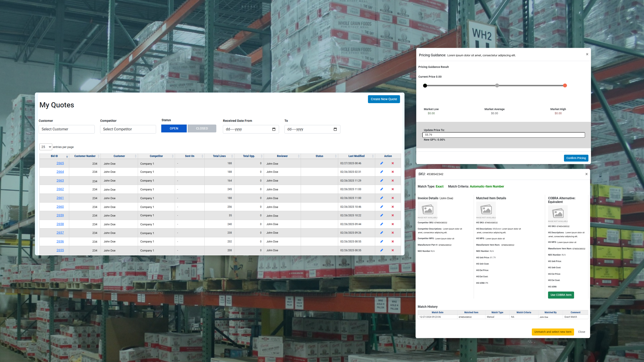The width and height of the screenshot is (644, 362).
Task: Open the Select Competitor dropdown
Action: (128, 129)
